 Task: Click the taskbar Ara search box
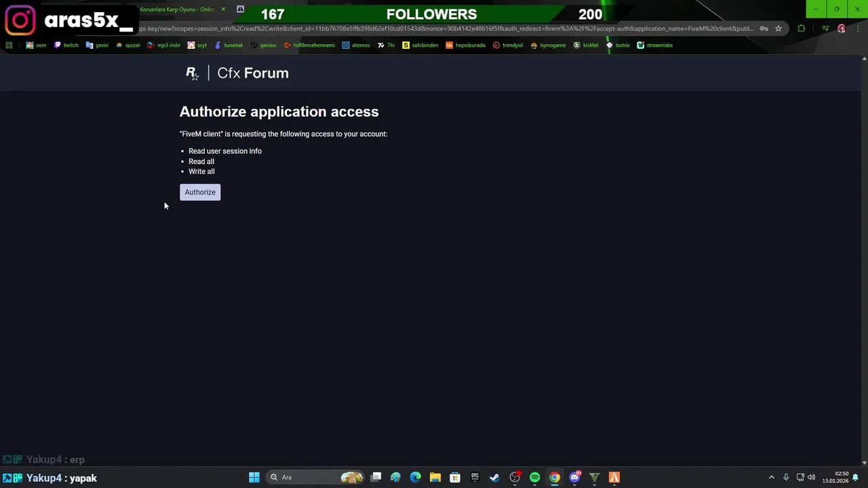(x=314, y=478)
